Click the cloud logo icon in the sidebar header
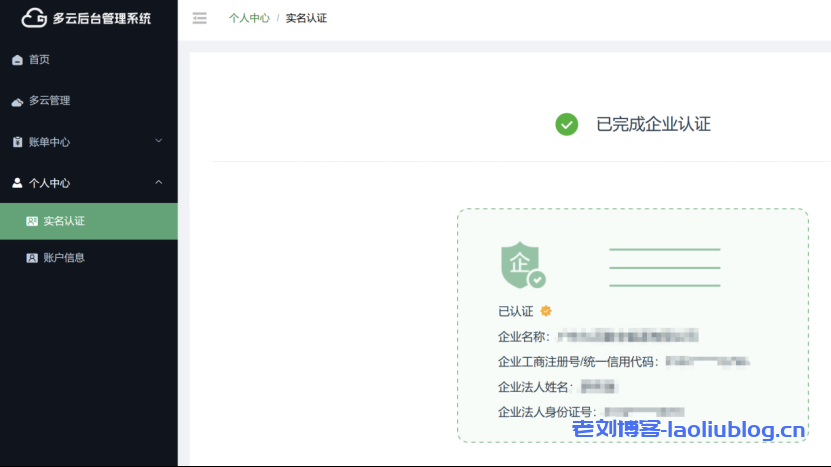Viewport: 831px width, 467px height. tap(34, 17)
